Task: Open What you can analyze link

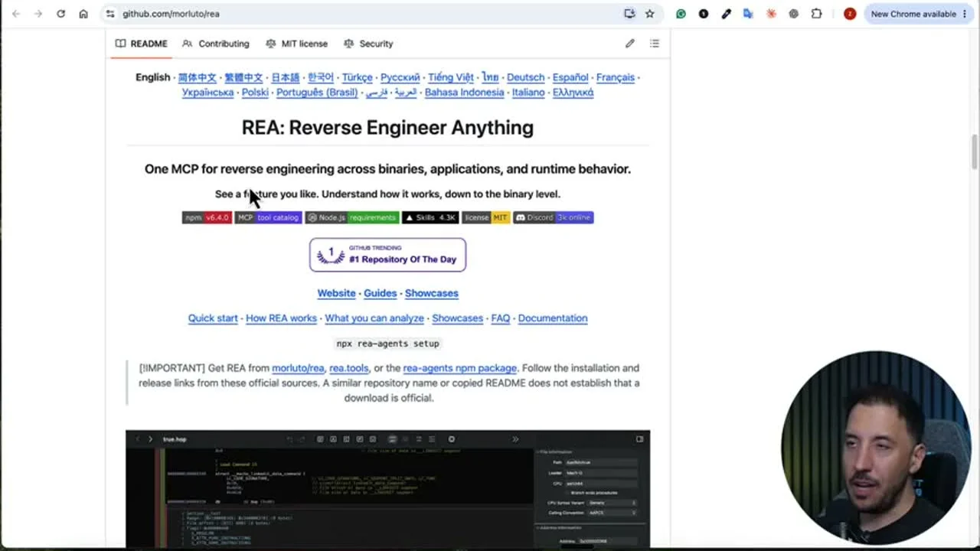Action: (374, 318)
